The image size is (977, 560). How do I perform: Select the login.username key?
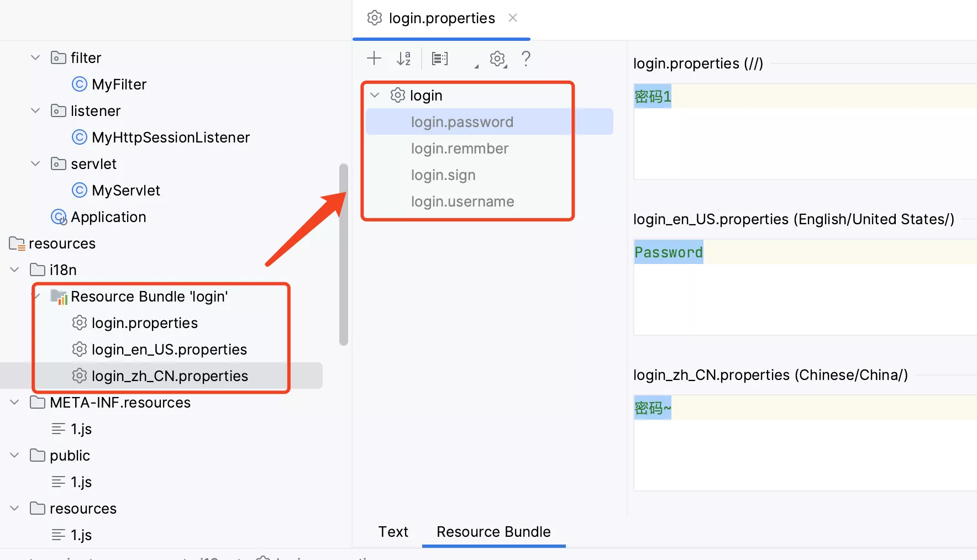pyautogui.click(x=463, y=202)
